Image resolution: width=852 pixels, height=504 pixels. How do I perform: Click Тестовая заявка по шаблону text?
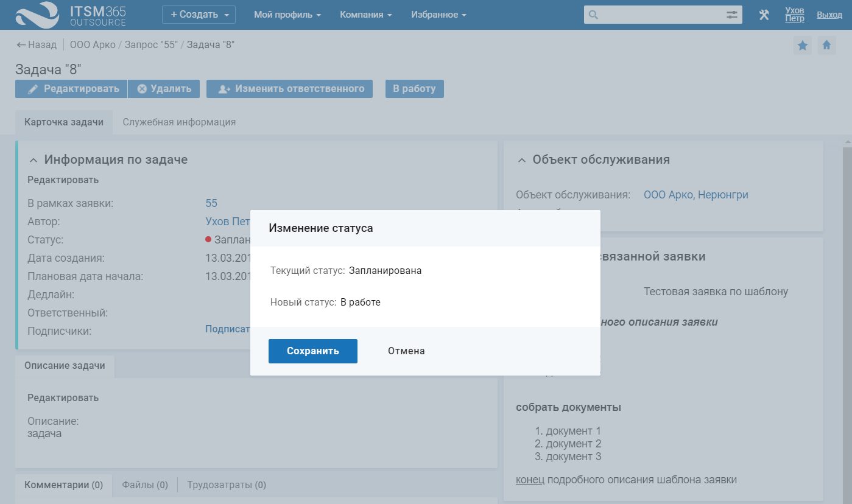pyautogui.click(x=716, y=292)
